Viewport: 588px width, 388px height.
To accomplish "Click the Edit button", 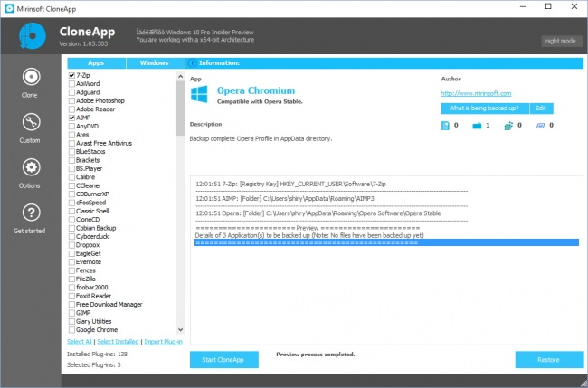I will (x=541, y=109).
